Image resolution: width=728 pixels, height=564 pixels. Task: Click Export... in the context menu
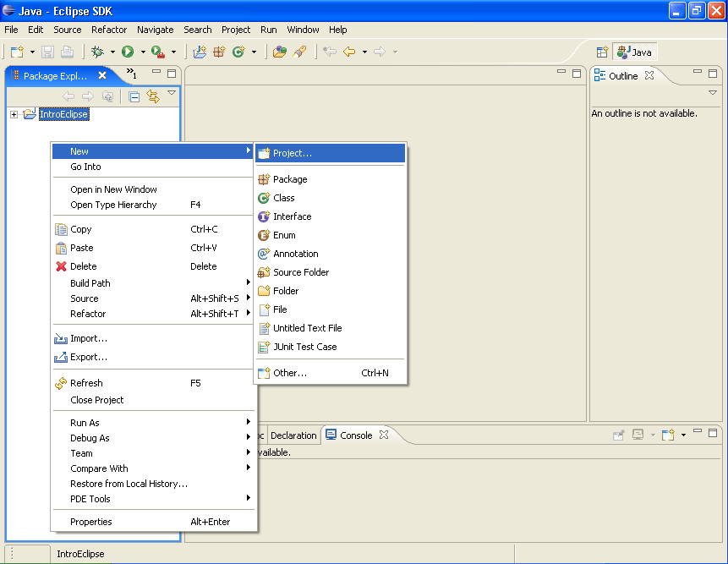click(x=154, y=357)
